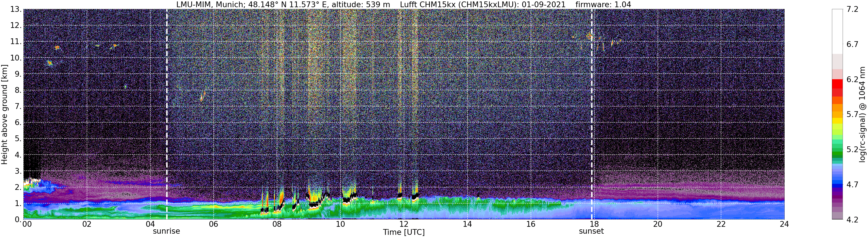The image size is (868, 238).
Task: Click the colorbar tick value 4.7
Action: [852, 184]
